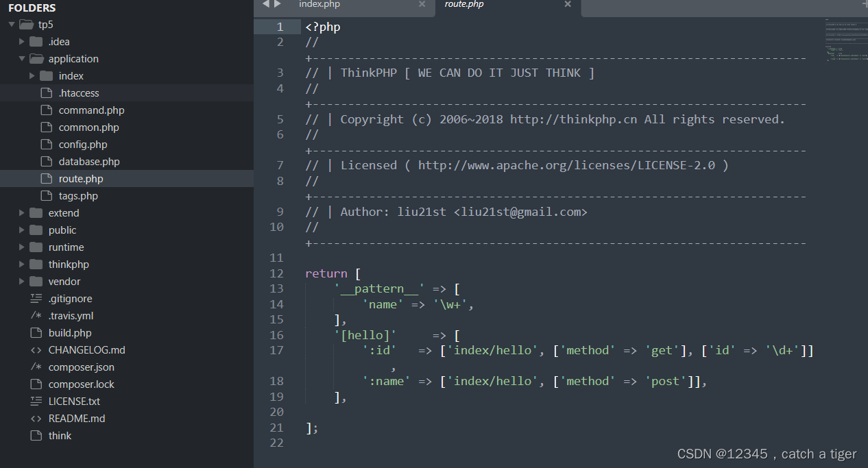Viewport: 868px width, 468px height.
Task: Open common.php from the sidebar
Action: [x=88, y=127]
